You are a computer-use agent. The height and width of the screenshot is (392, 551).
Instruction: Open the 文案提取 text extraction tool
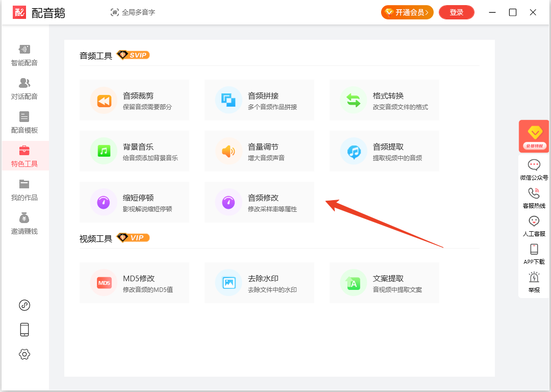click(384, 283)
